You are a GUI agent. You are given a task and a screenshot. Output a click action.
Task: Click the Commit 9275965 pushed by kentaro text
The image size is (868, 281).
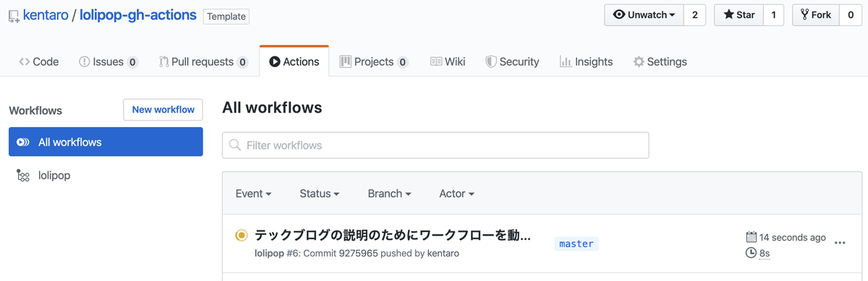coord(381,254)
